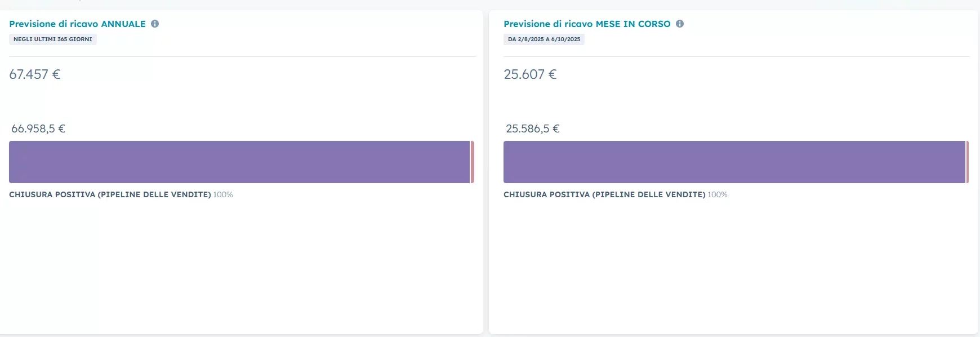Select the purple bar in the current month forecast

coord(734,162)
